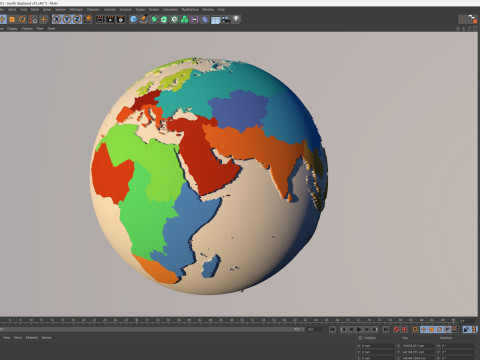The height and width of the screenshot is (360, 480).
Task: Click the red Record Active Objects button
Action: click(x=396, y=329)
